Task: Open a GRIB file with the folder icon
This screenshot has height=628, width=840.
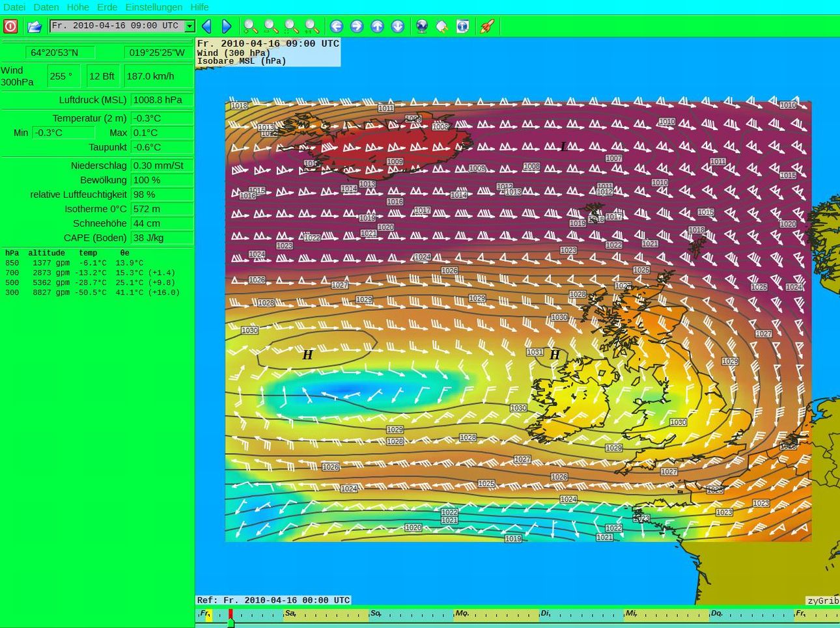Action: pos(35,26)
